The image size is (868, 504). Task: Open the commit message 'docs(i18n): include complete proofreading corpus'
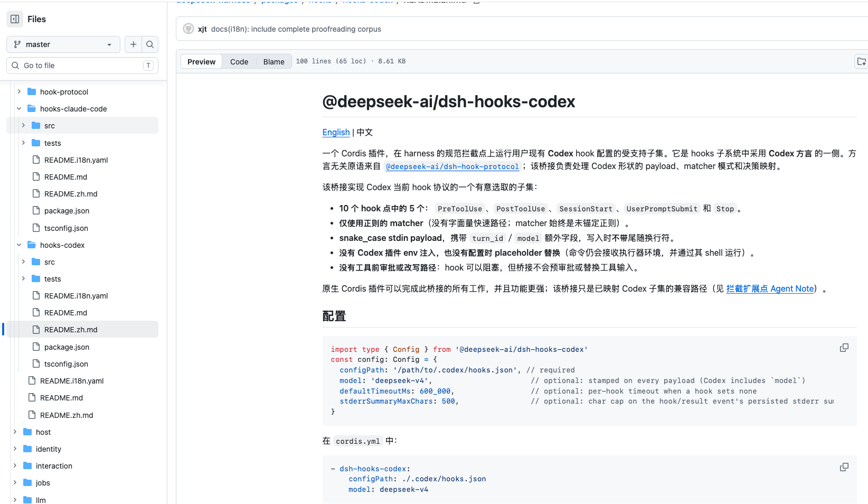coord(296,29)
